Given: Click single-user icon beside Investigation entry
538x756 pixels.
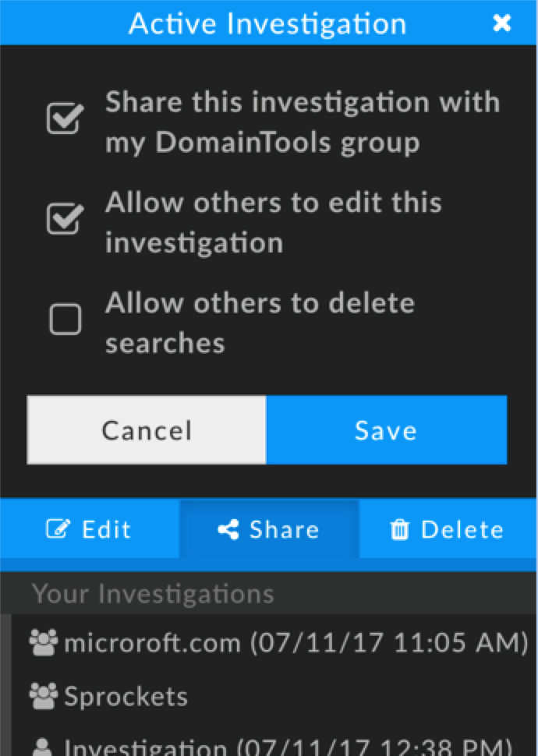Looking at the screenshot, I should 42,747.
